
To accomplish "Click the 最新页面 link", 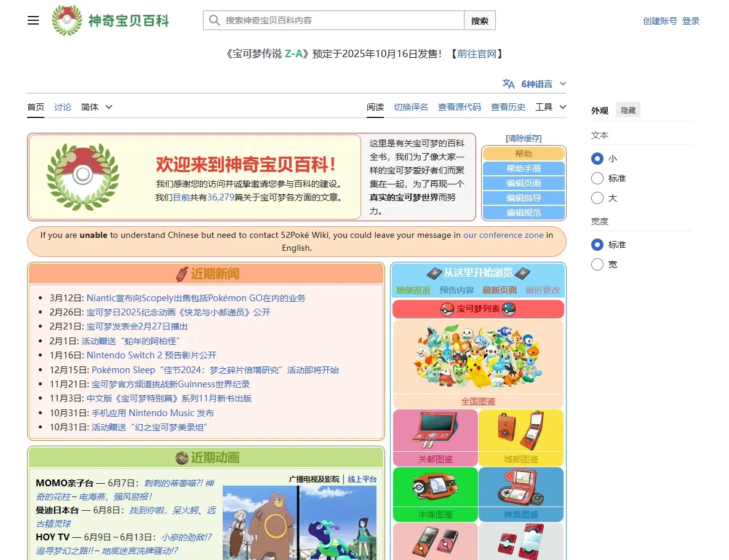I will (500, 290).
